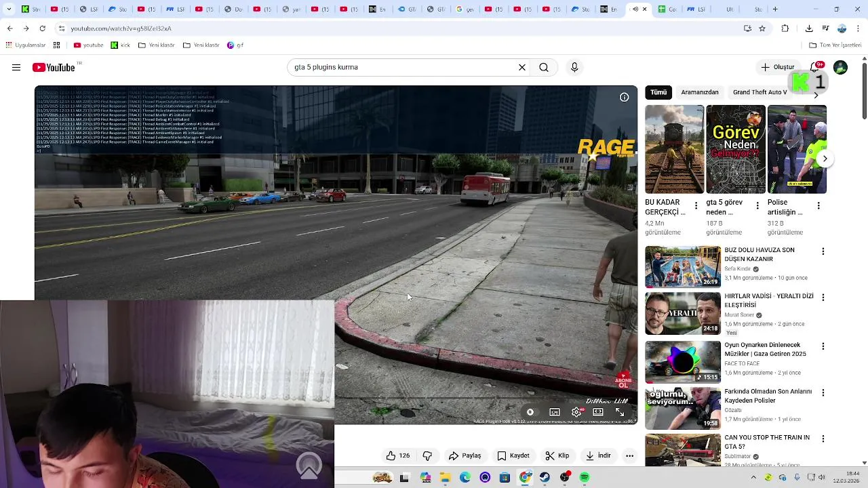Save video with Kaydet button
The height and width of the screenshot is (488, 868).
[x=513, y=455]
